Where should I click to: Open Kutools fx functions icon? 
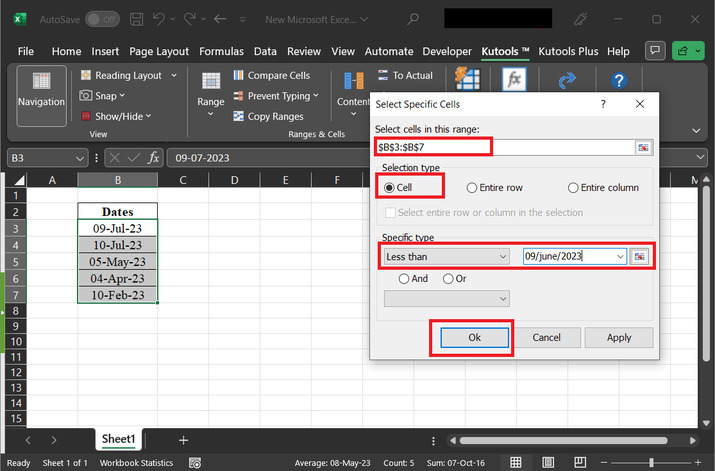[x=514, y=79]
